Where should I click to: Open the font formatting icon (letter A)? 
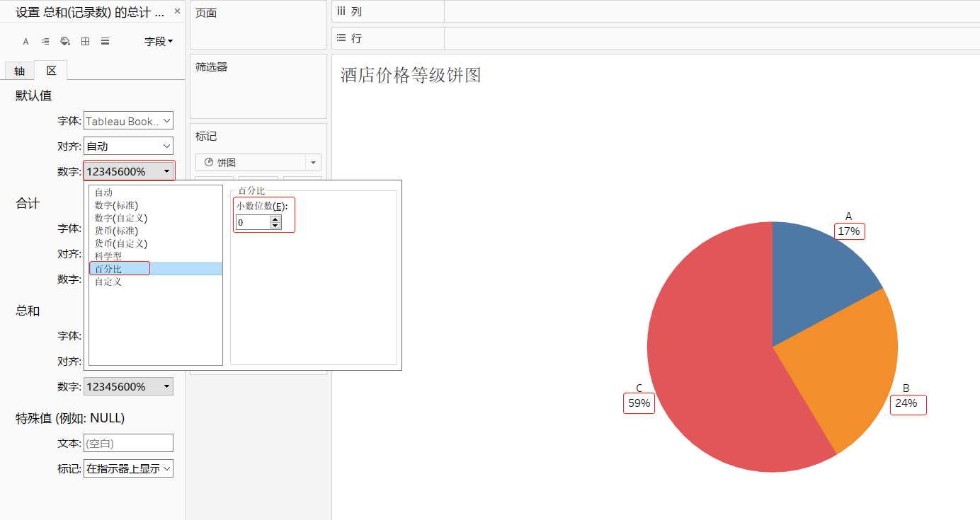coord(25,42)
